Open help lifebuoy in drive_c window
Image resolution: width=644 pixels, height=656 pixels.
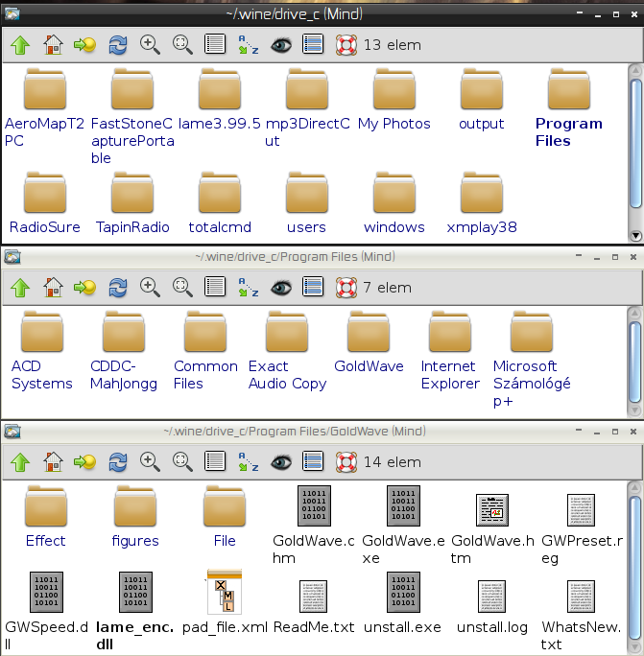(x=346, y=45)
